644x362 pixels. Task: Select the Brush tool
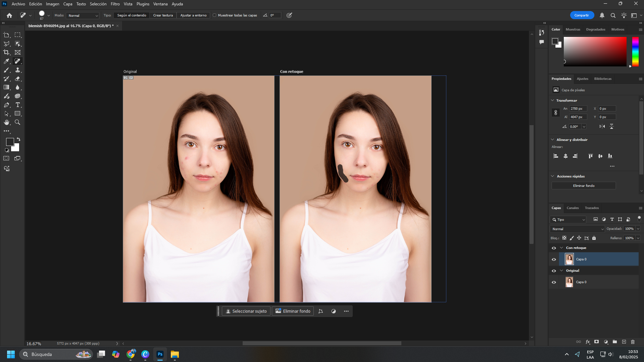click(6, 70)
